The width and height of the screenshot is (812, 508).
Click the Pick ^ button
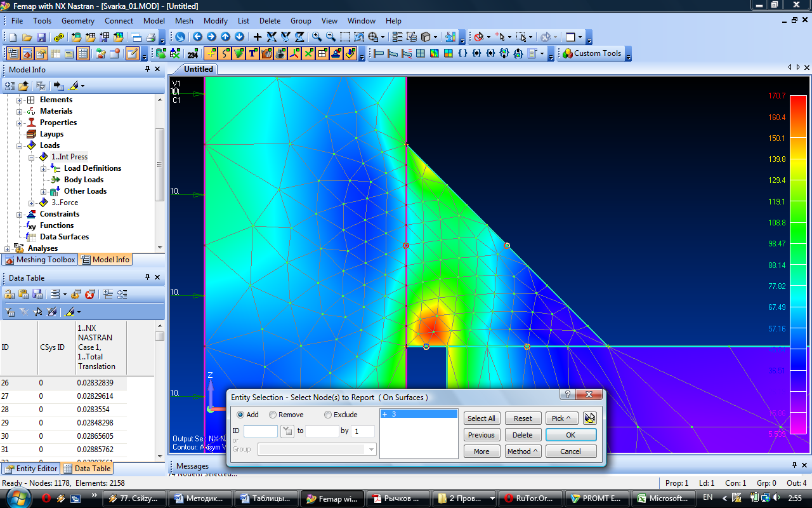561,418
